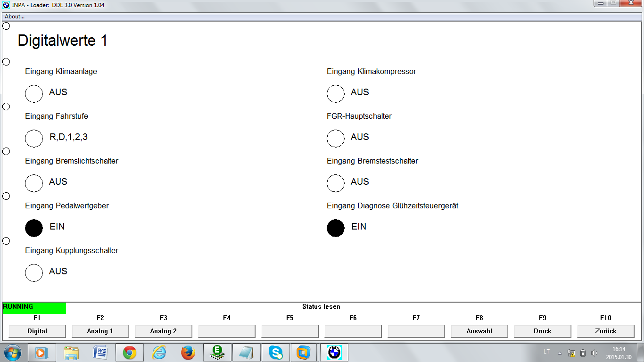Launch Google Chrome from the taskbar

130,353
